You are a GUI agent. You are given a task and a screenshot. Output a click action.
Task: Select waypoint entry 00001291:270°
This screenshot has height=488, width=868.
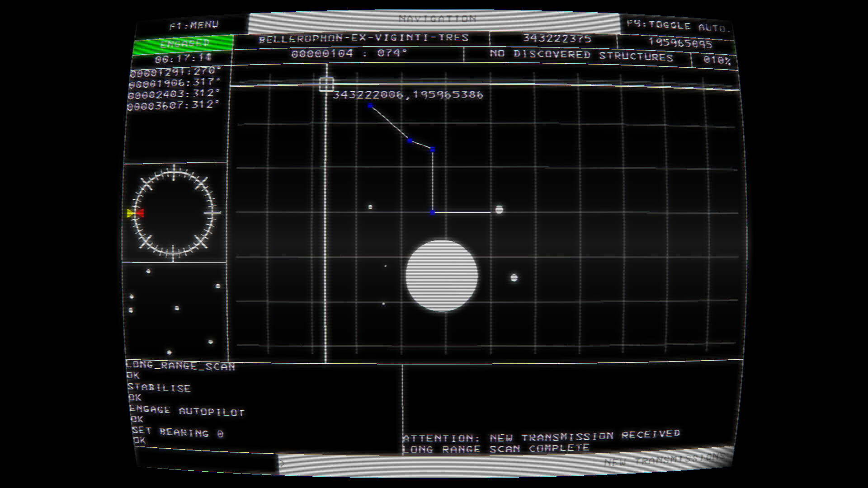click(175, 71)
